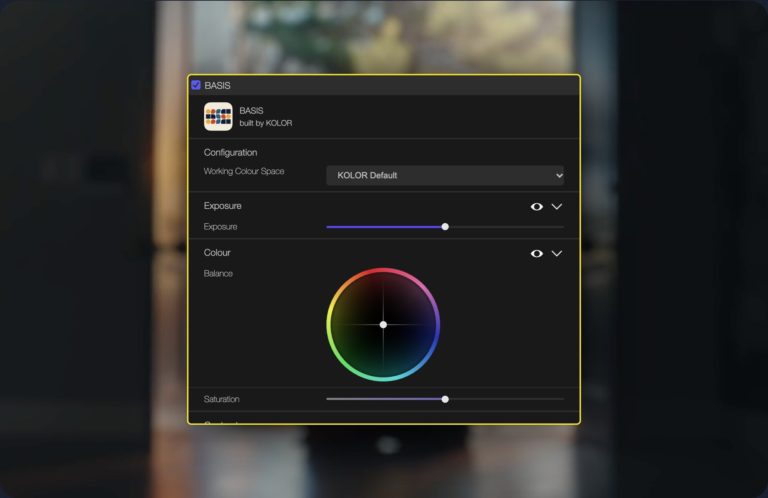The width and height of the screenshot is (768, 498).
Task: Click the Exposure section heading
Action: (x=222, y=206)
